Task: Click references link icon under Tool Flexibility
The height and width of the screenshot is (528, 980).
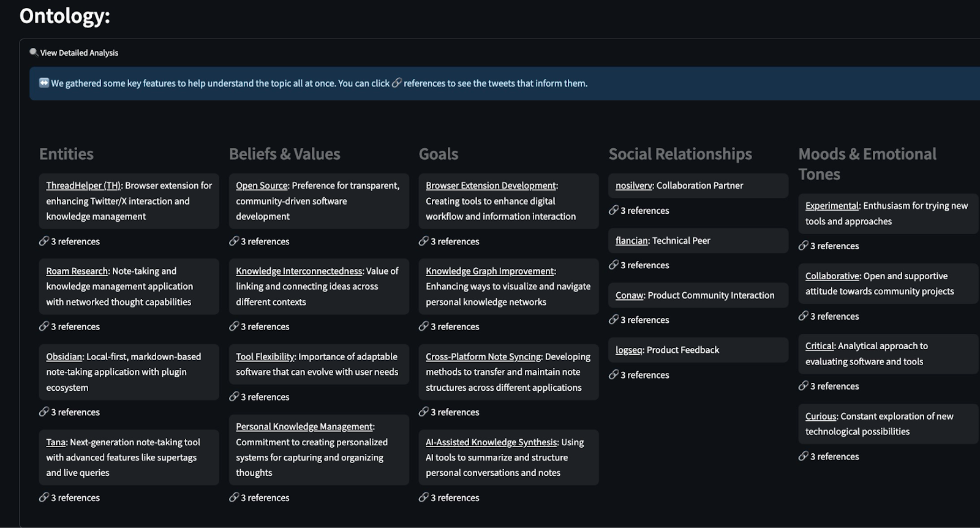Action: click(234, 397)
